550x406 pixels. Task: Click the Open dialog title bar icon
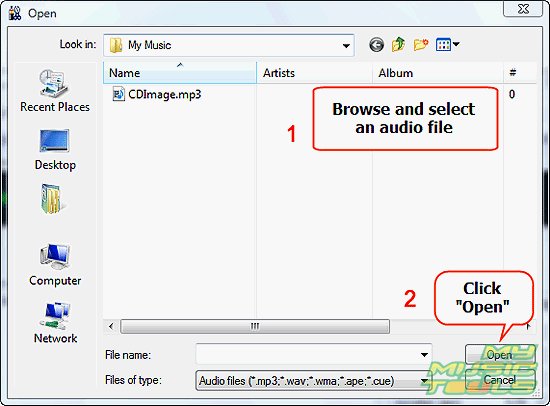pos(15,13)
